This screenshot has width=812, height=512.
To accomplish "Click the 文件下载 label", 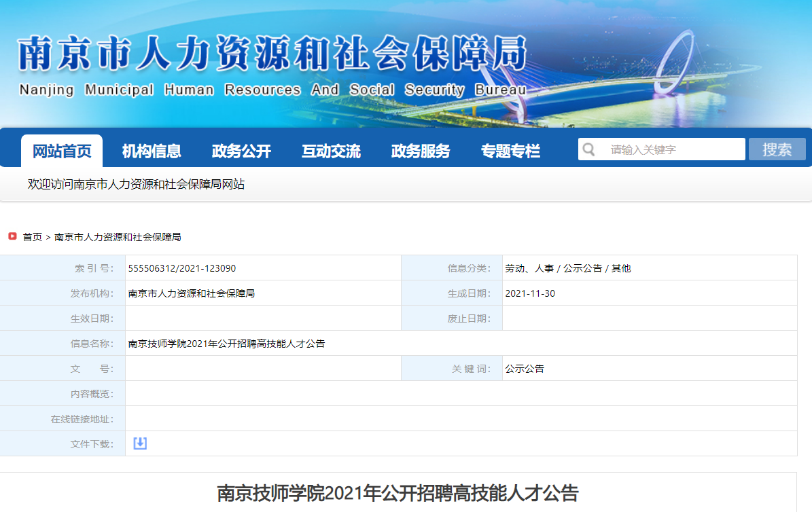I will point(92,444).
